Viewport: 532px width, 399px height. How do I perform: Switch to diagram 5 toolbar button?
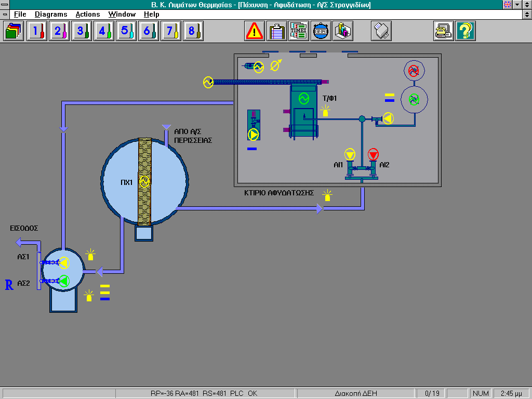pyautogui.click(x=125, y=31)
